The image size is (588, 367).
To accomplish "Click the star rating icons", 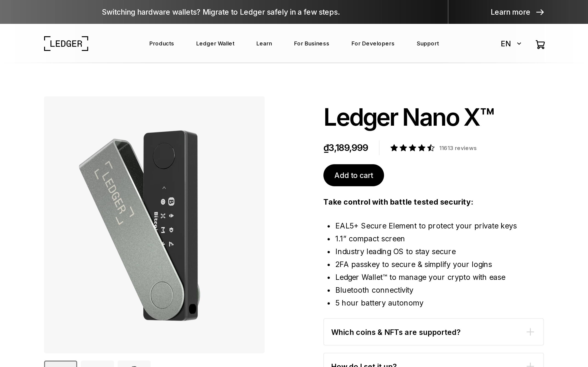I will (x=412, y=148).
